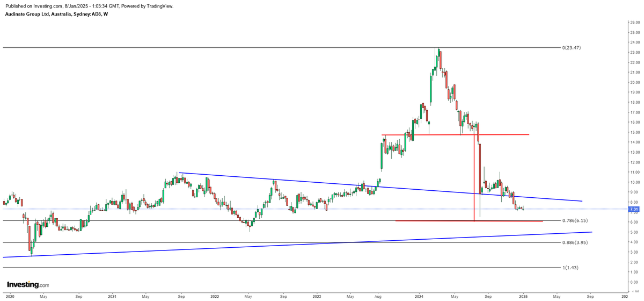Select the 2023 time axis label
Viewport: 644px width, 301px height.
pyautogui.click(x=317, y=296)
